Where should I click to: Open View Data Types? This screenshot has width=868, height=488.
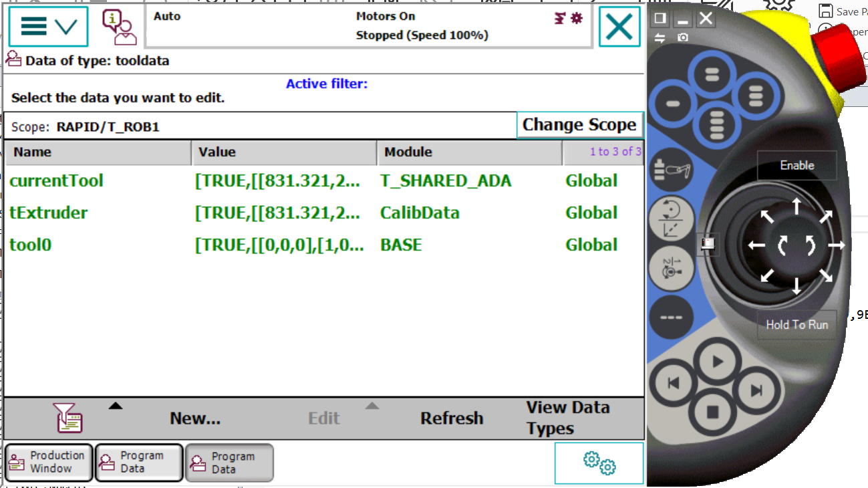pyautogui.click(x=567, y=418)
